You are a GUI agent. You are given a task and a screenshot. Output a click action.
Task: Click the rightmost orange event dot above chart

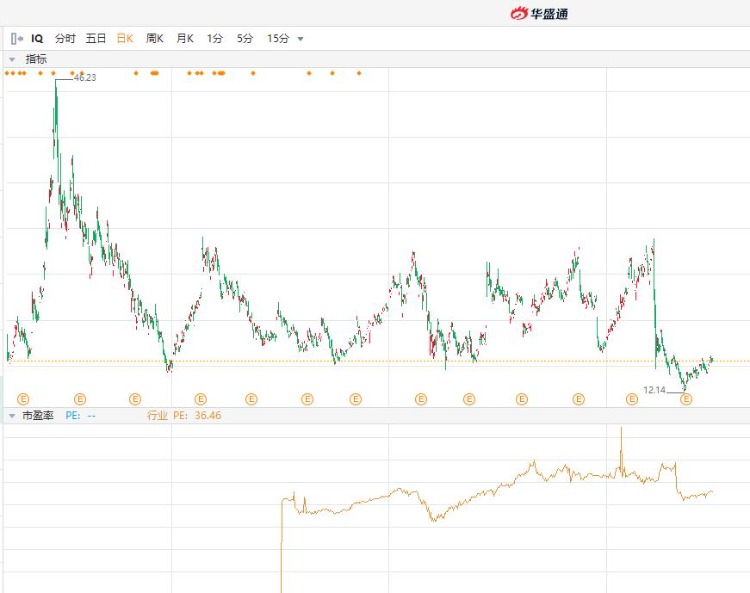[x=359, y=73]
